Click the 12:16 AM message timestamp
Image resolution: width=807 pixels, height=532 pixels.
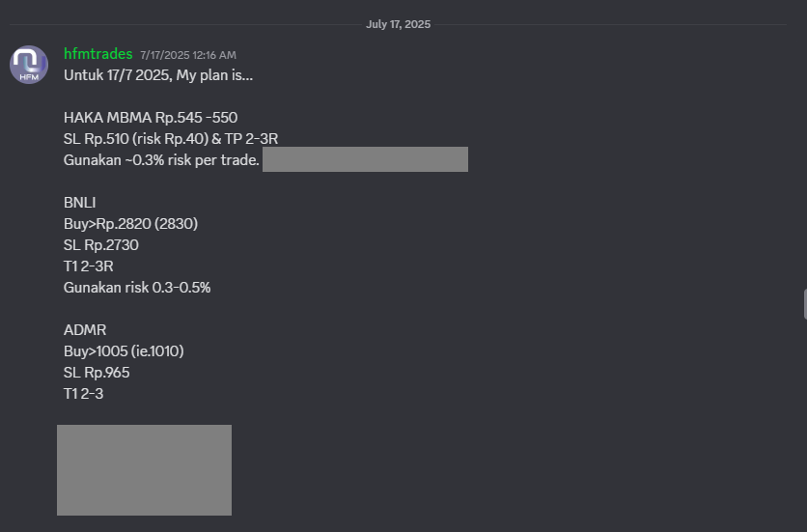(x=188, y=55)
